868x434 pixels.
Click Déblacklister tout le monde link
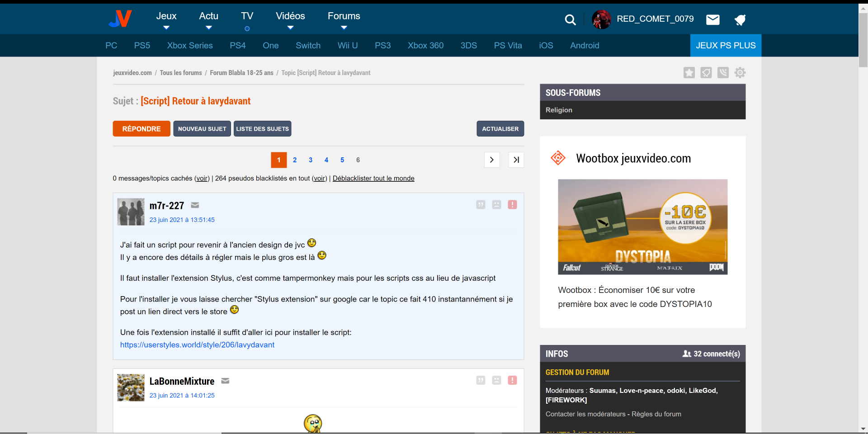coord(373,178)
